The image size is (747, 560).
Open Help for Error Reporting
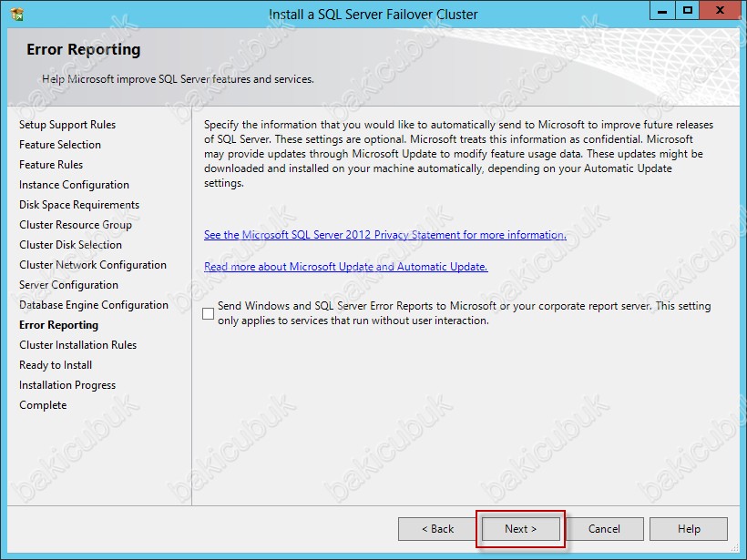[x=689, y=529]
